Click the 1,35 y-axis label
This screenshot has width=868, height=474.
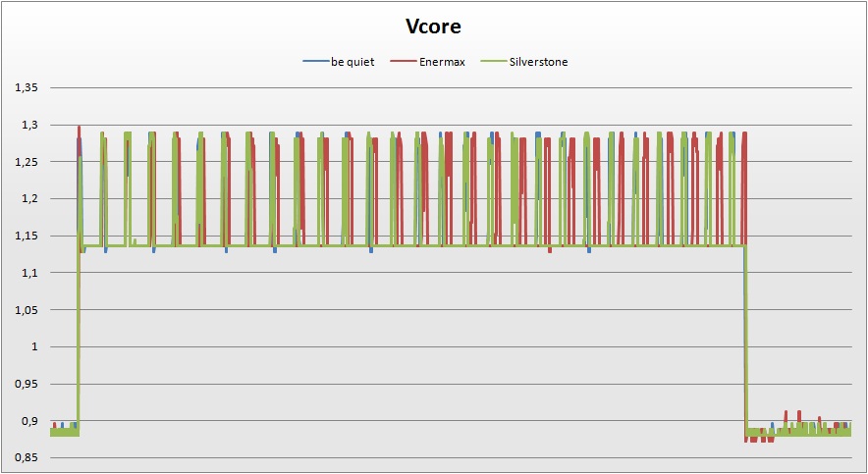coord(27,88)
